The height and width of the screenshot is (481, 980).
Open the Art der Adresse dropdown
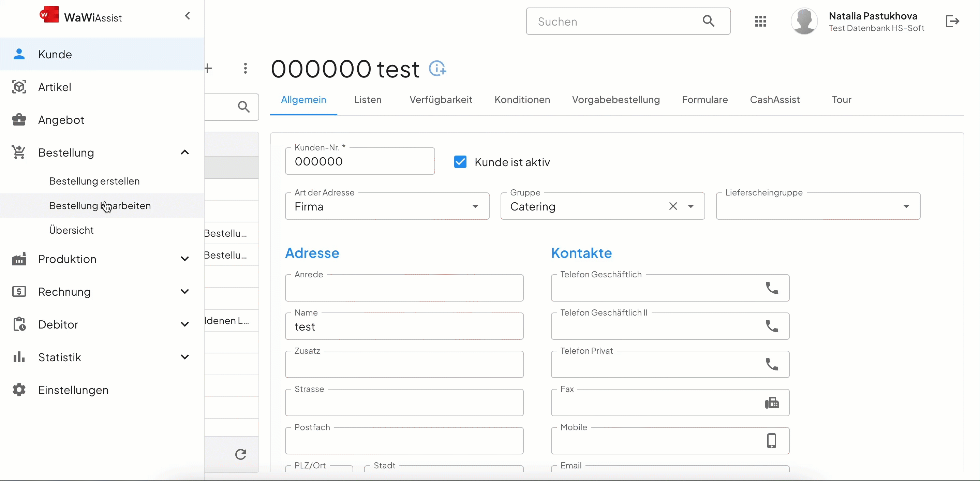(x=475, y=206)
